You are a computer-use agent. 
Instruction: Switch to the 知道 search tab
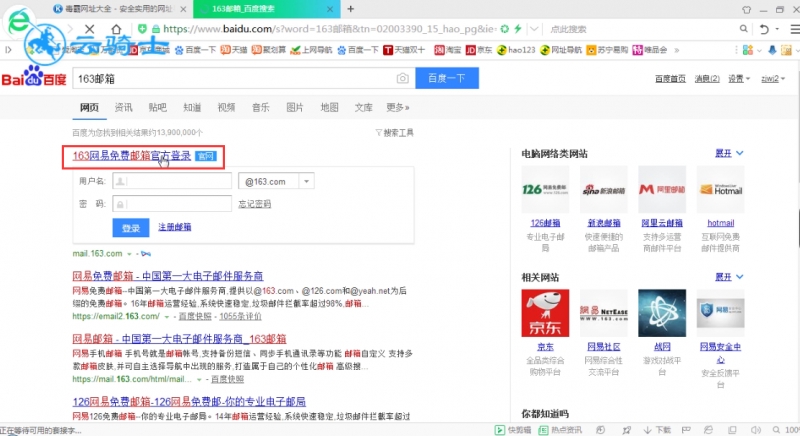192,107
